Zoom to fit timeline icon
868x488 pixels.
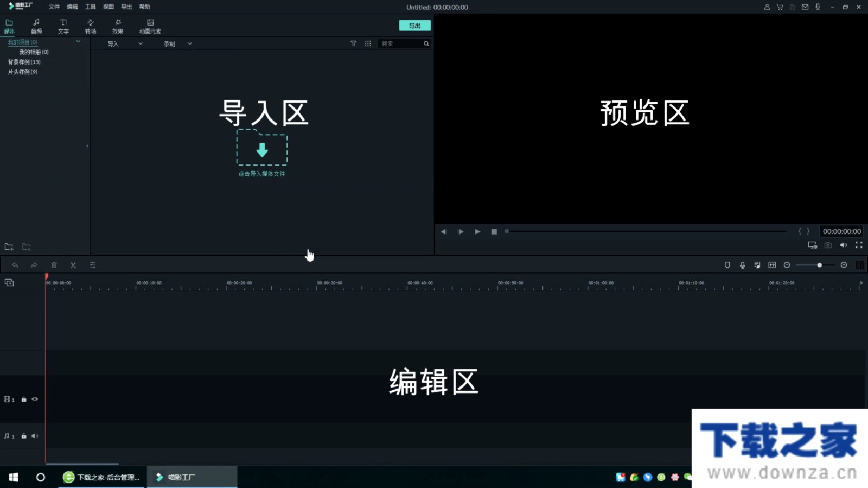[772, 265]
